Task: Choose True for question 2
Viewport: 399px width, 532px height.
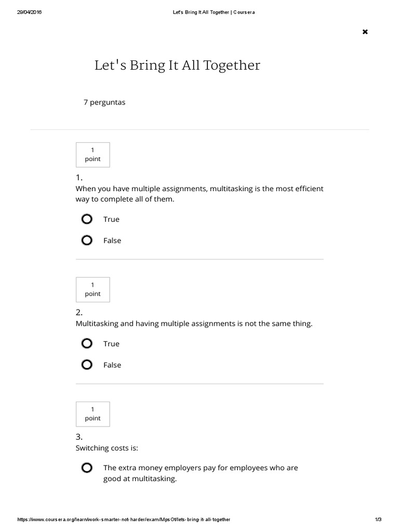Action: point(87,343)
